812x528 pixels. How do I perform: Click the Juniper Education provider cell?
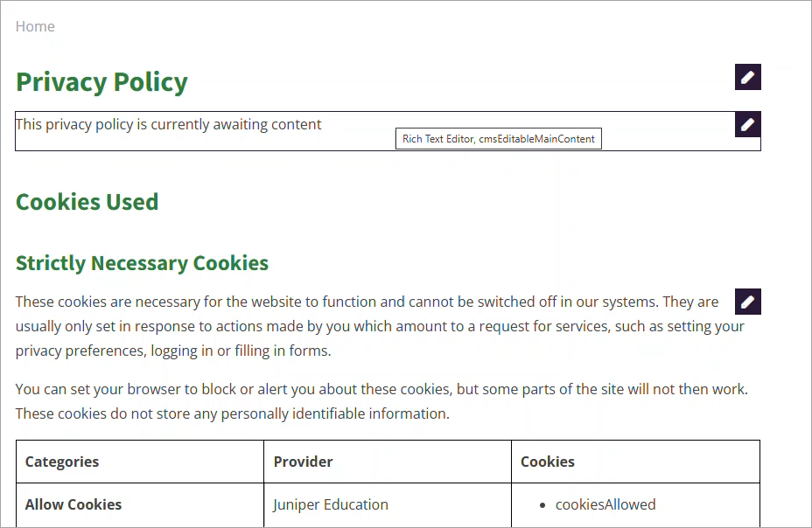coord(331,504)
